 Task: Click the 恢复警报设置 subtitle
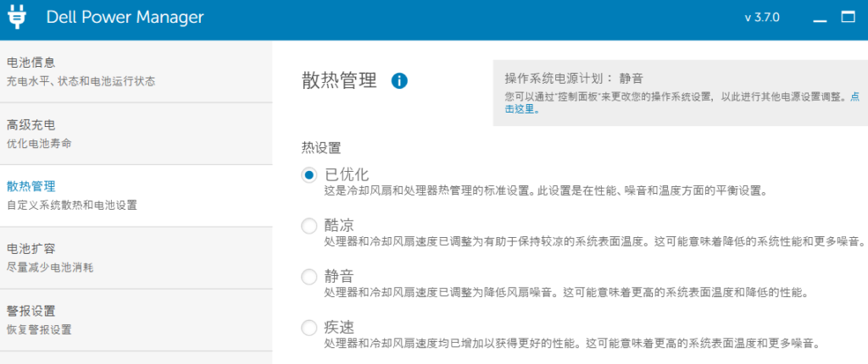click(39, 330)
